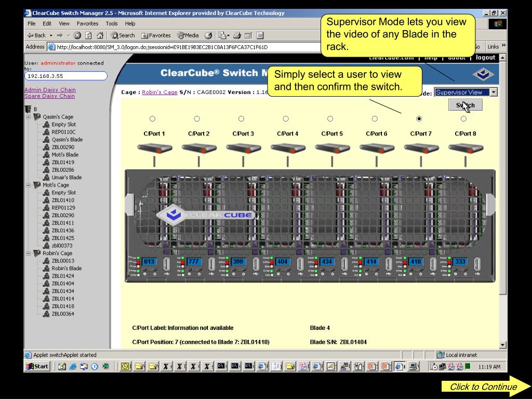Click the Switch button
The width and height of the screenshot is (532, 399).
tap(465, 105)
